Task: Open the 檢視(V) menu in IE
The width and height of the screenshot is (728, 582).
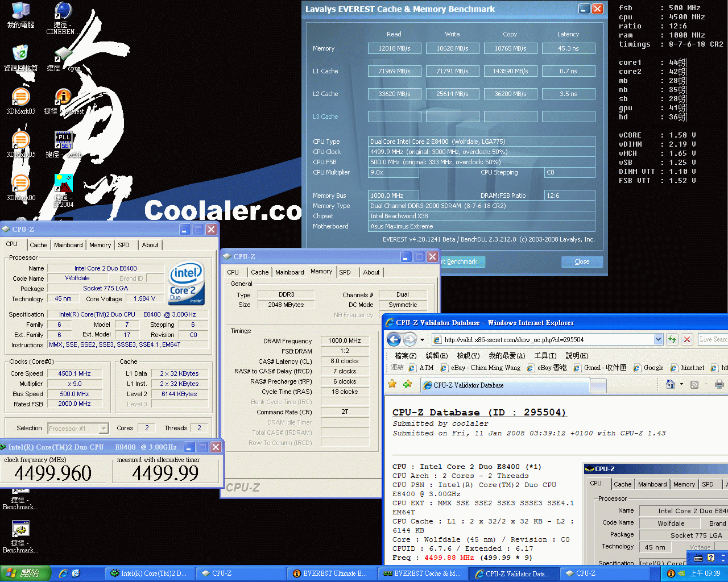Action: [x=468, y=356]
